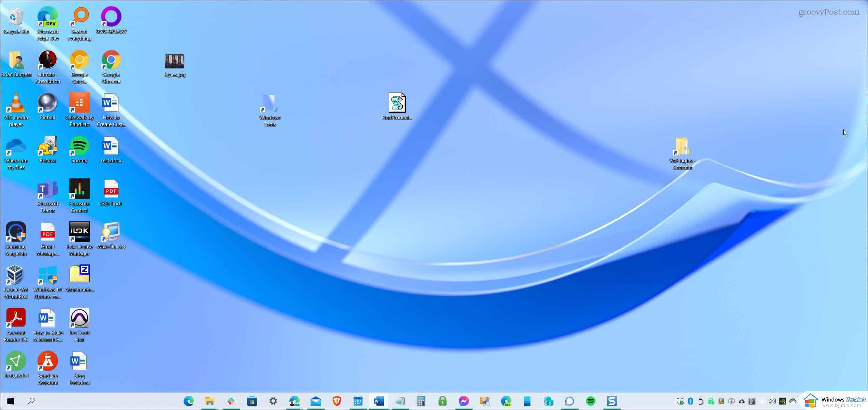Select the f3911.pdf file
The image size is (868, 410).
111,193
